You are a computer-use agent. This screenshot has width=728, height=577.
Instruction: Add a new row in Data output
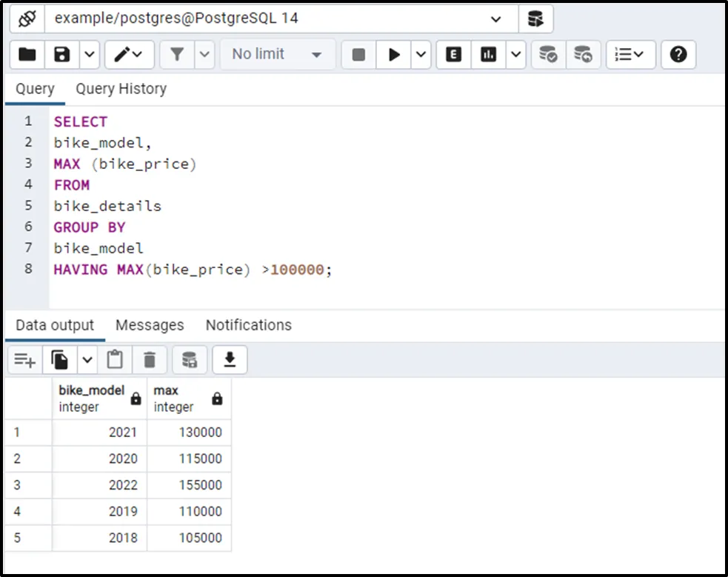coord(24,360)
